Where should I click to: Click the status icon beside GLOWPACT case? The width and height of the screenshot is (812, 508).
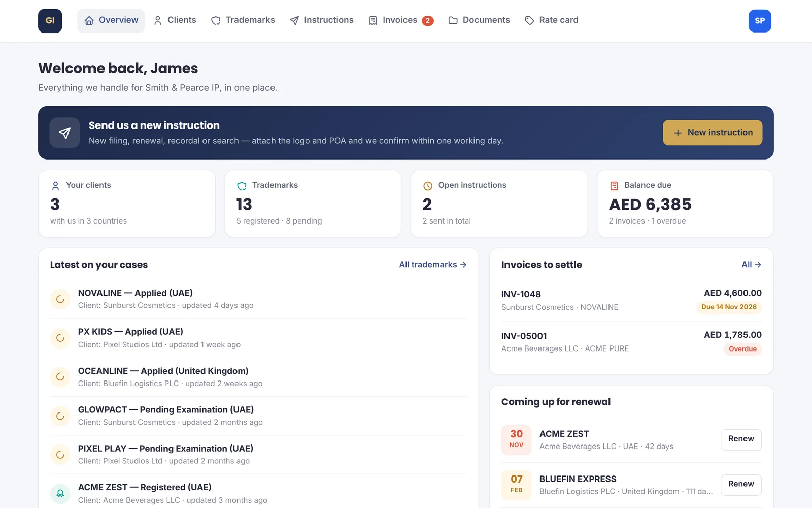point(60,416)
